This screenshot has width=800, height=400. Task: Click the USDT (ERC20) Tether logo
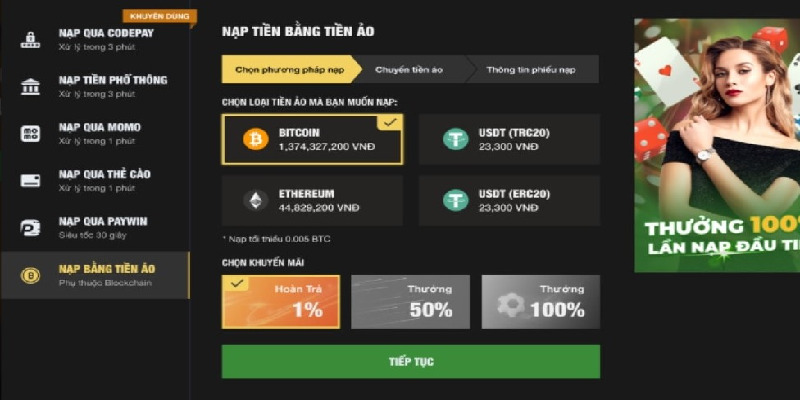coord(456,200)
